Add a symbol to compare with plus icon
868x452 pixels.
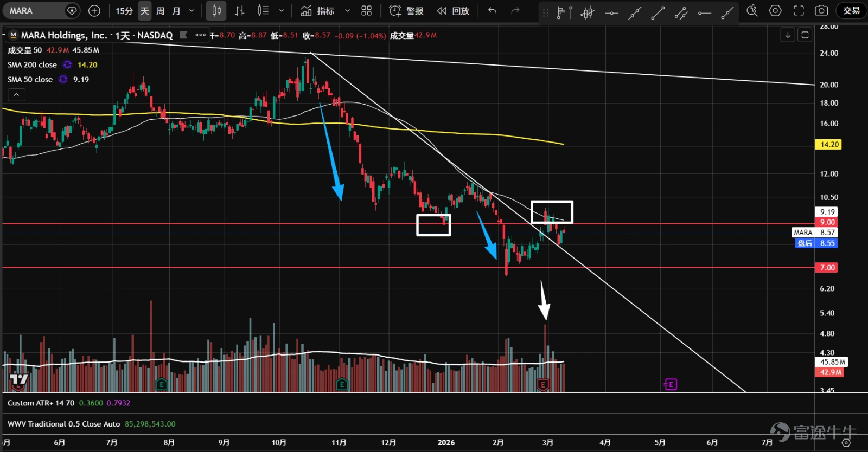coord(94,11)
